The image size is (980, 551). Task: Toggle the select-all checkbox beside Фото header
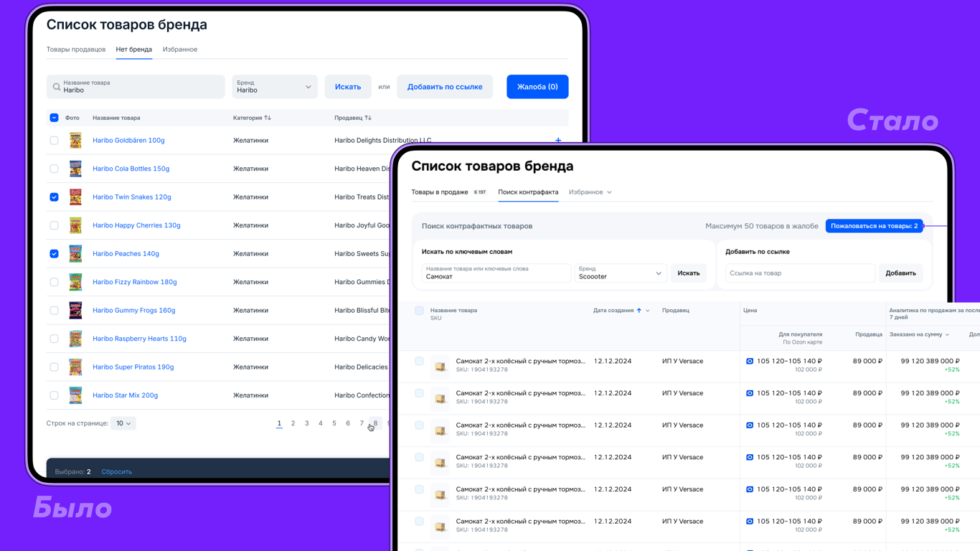coord(54,118)
